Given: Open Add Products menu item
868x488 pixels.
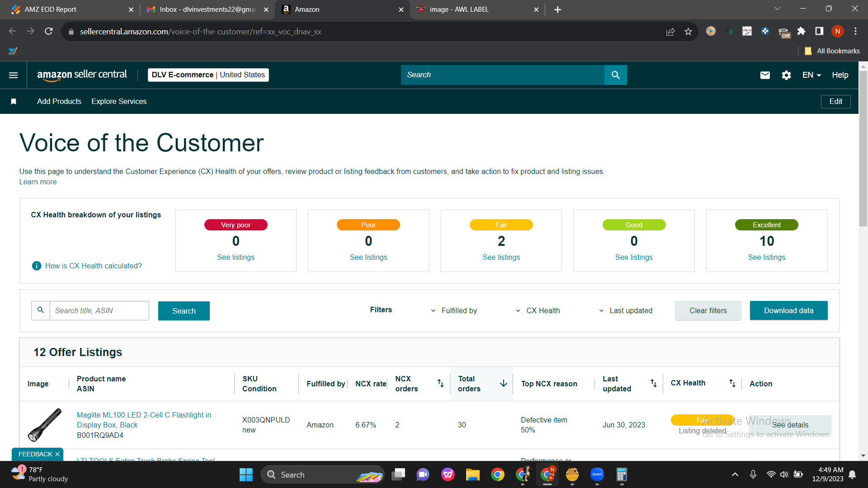Looking at the screenshot, I should pyautogui.click(x=59, y=102).
